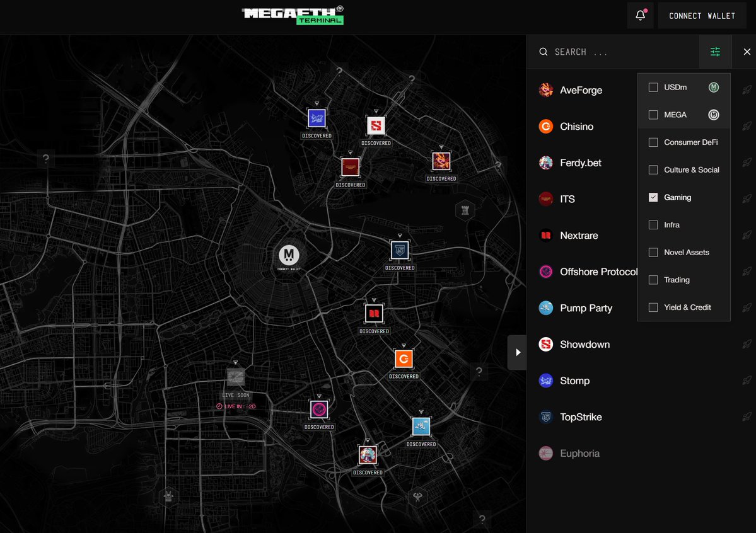Click the Showdown marker on map
Image resolution: width=756 pixels, height=533 pixels.
point(376,126)
